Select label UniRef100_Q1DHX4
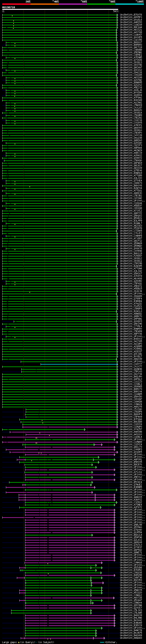Screen dimensions: 146x644 (131, 95)
